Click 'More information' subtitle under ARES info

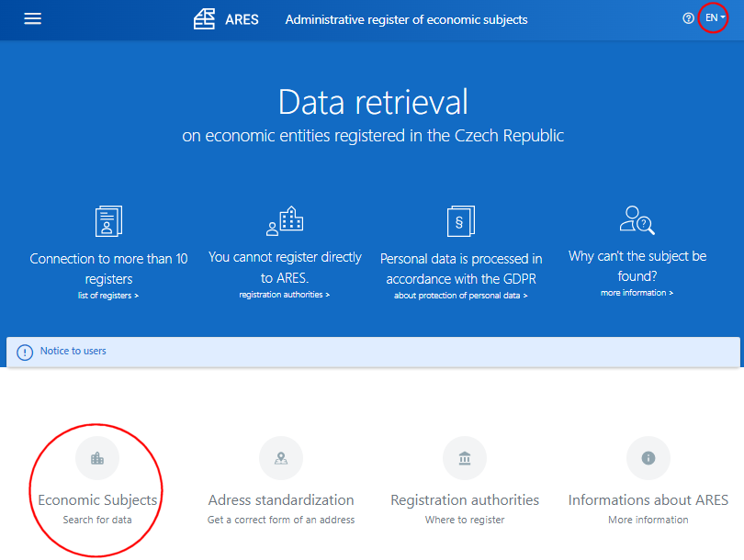click(648, 520)
